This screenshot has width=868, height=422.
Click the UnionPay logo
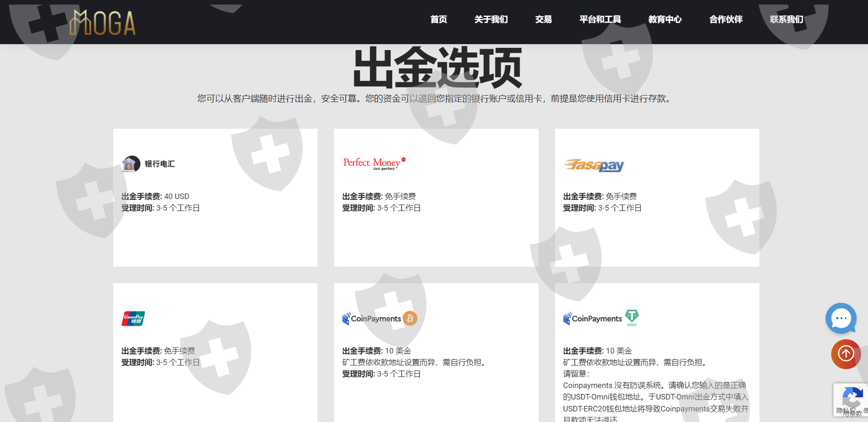point(133,318)
